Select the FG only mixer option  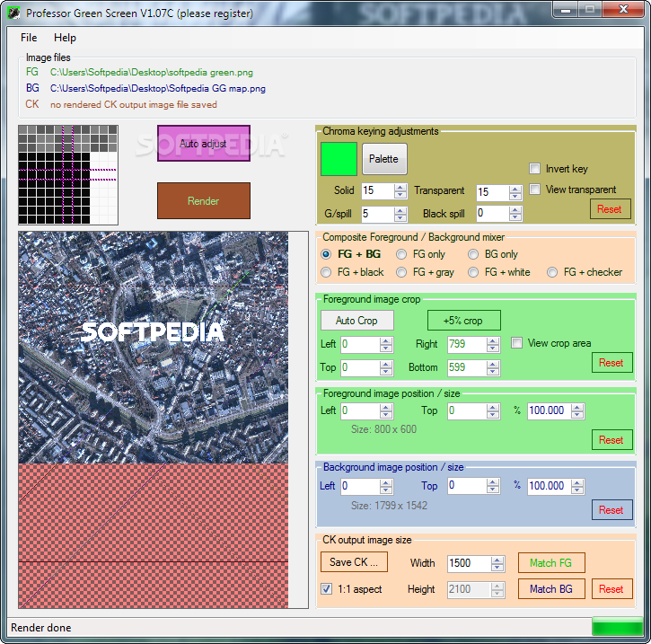401,254
